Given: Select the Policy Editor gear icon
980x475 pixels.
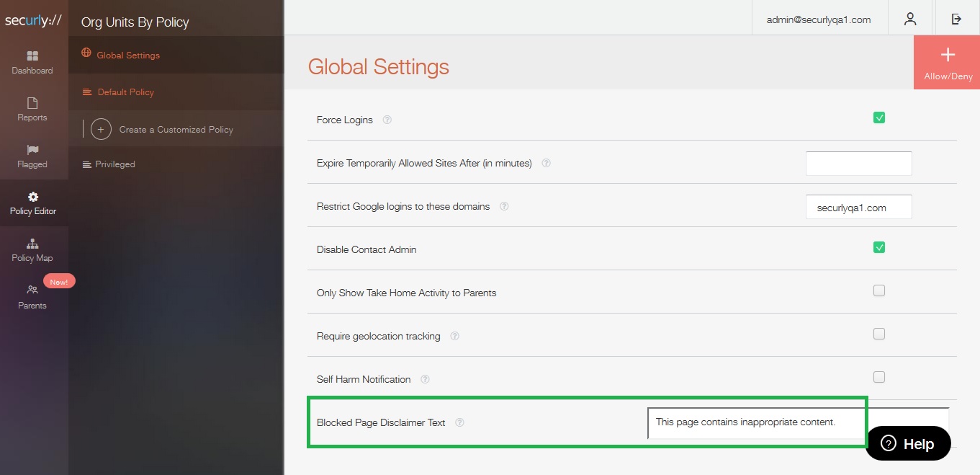Looking at the screenshot, I should (x=33, y=197).
